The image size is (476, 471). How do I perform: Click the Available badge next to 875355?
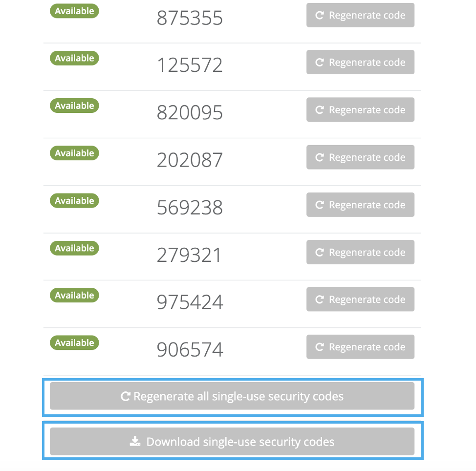pyautogui.click(x=74, y=11)
